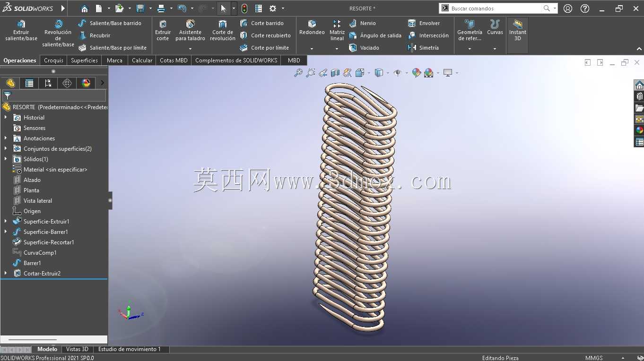Open Geometría de referencia tool
The image size is (644, 361).
(470, 31)
